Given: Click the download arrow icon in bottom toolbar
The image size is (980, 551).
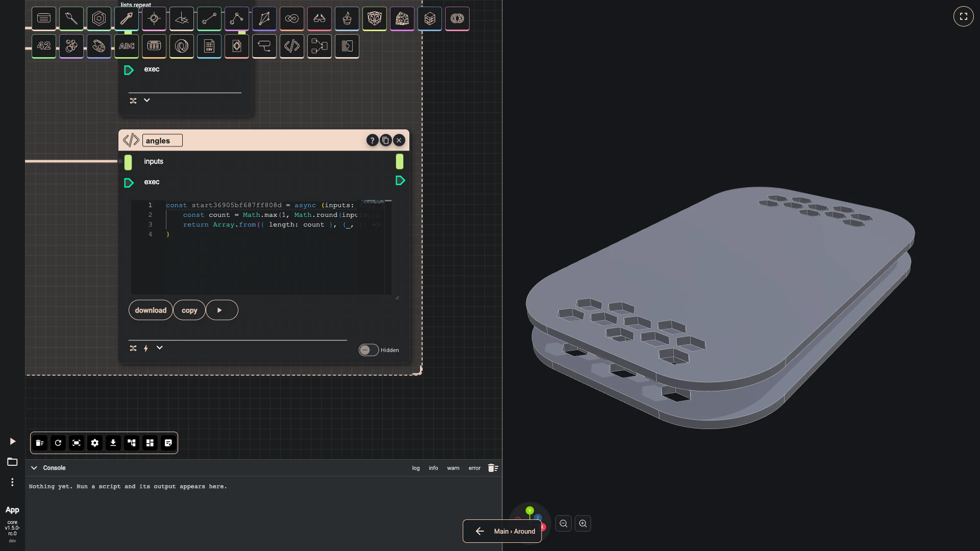Looking at the screenshot, I should click(113, 443).
